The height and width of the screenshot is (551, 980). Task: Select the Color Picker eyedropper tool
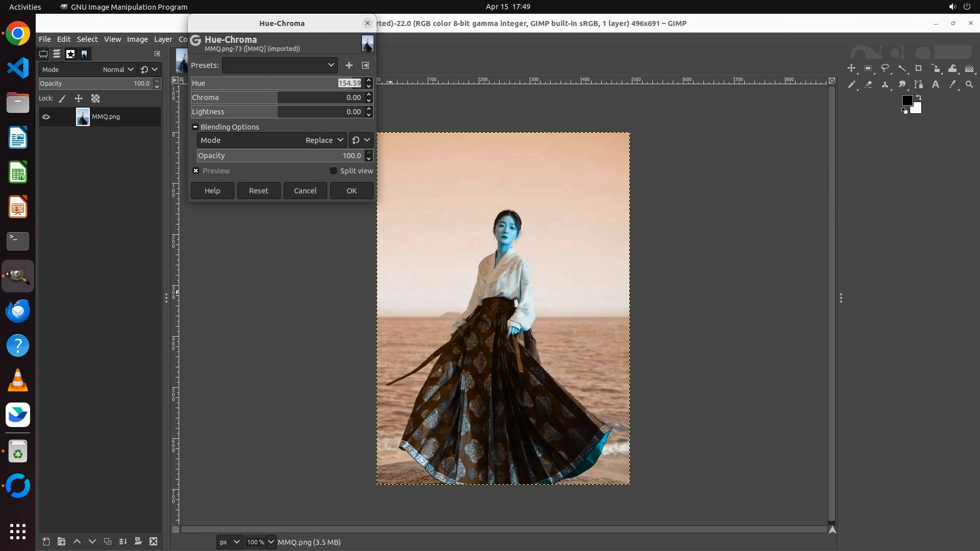pos(952,85)
